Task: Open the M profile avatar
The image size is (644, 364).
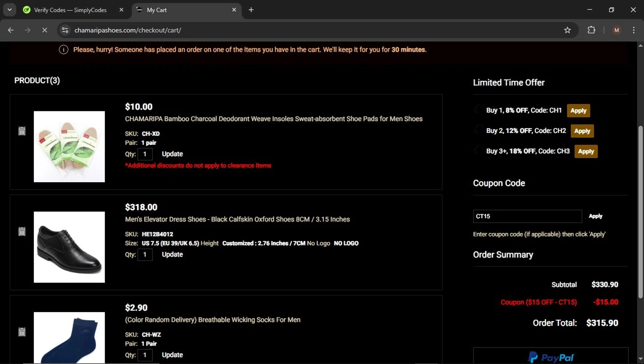Action: 617,30
